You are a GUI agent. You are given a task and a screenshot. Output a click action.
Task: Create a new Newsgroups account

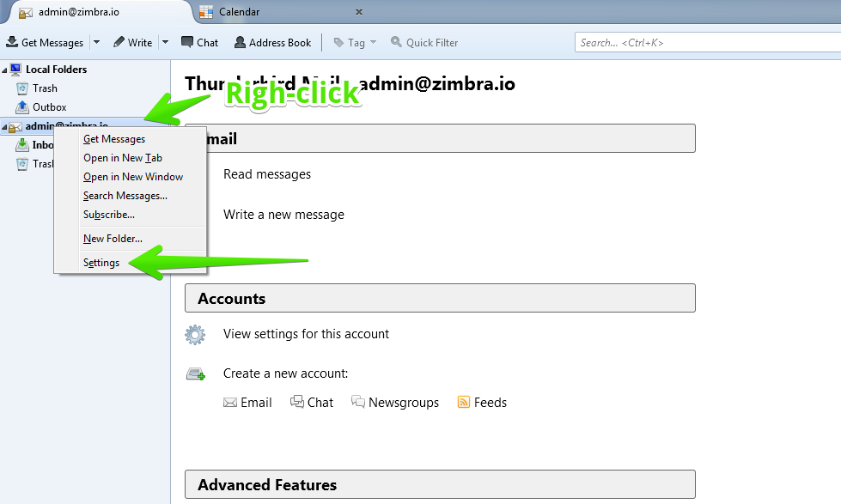click(395, 403)
